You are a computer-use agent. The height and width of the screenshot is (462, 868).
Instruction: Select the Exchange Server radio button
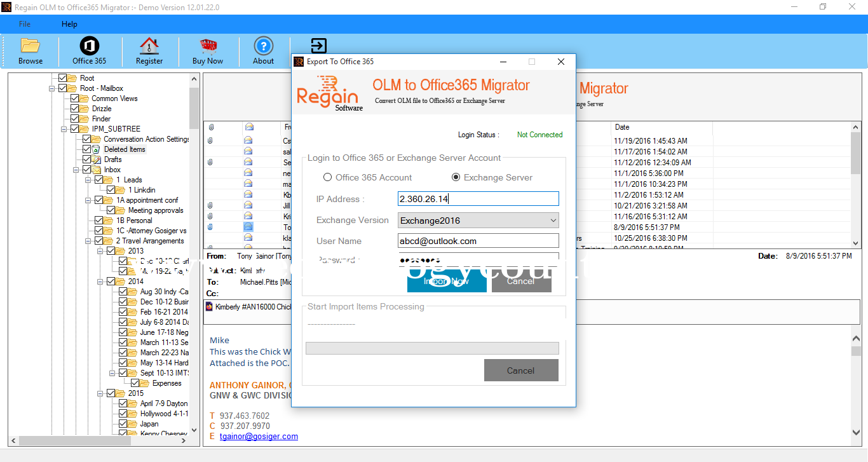click(x=456, y=177)
